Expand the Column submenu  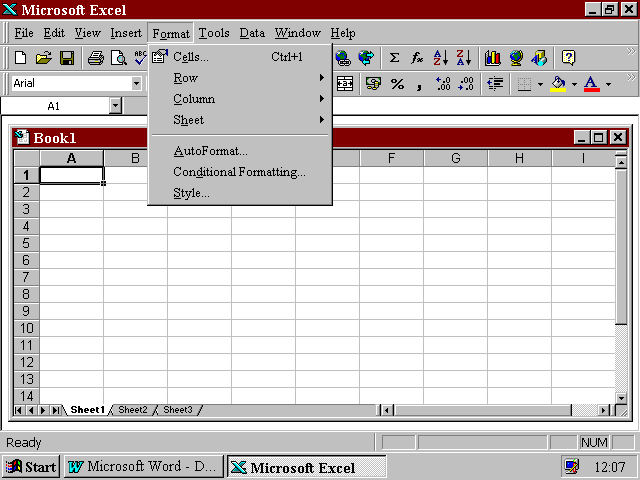240,99
